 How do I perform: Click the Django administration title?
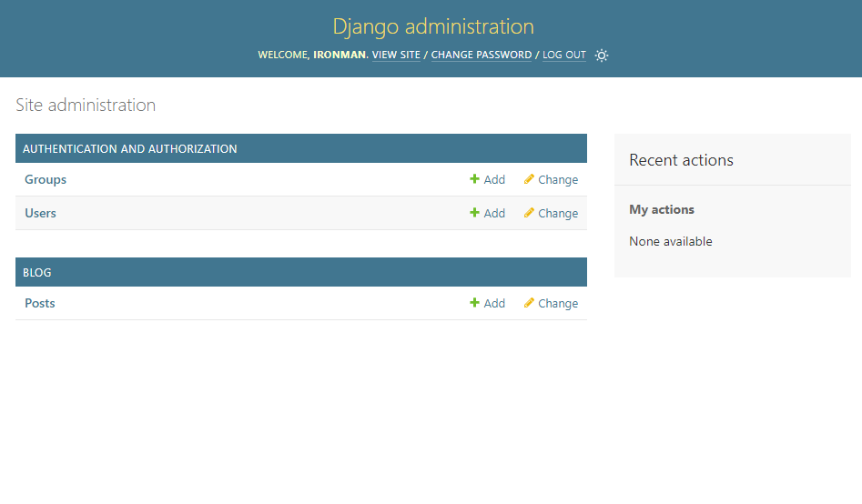click(x=433, y=26)
